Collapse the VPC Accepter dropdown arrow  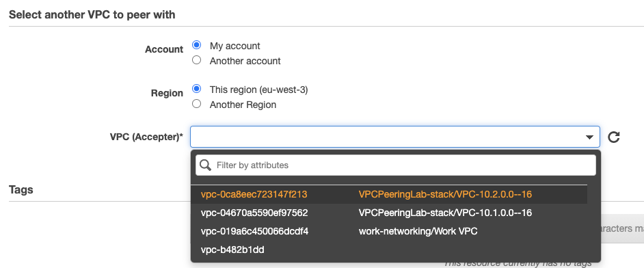point(589,137)
